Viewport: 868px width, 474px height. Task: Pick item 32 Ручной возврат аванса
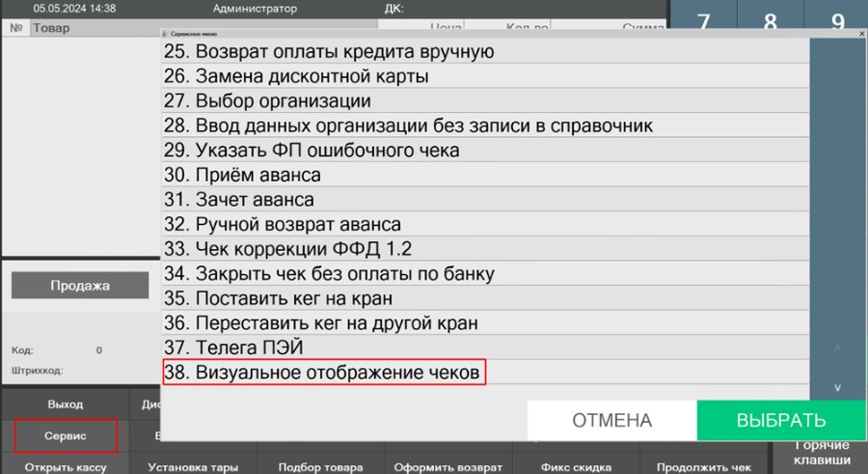[x=485, y=224]
